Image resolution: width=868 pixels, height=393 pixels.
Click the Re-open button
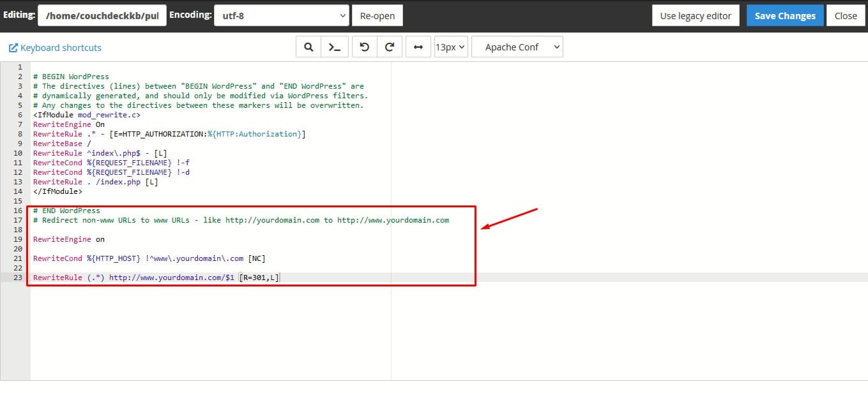[x=377, y=15]
